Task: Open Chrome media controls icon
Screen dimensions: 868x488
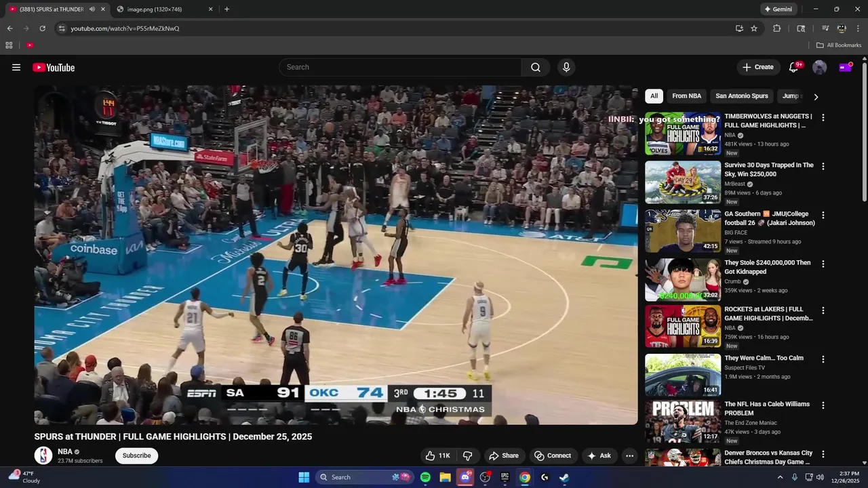Action: point(825,28)
